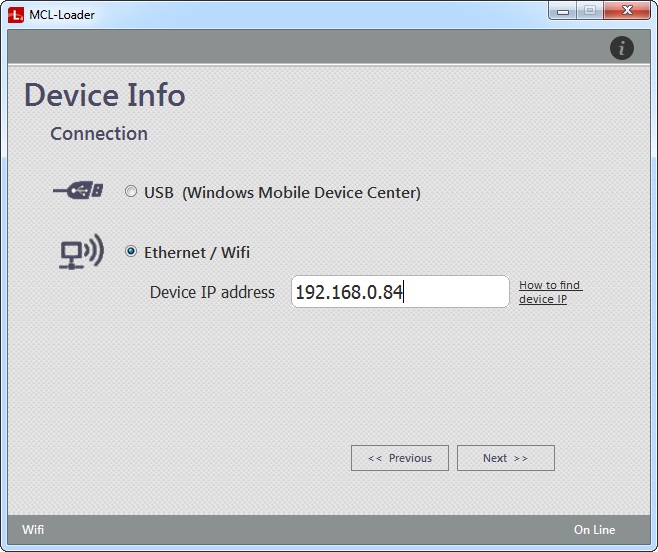Click the USB (Windows Mobile Device Center) label
Viewport: 658px width, 552px height.
pos(282,192)
